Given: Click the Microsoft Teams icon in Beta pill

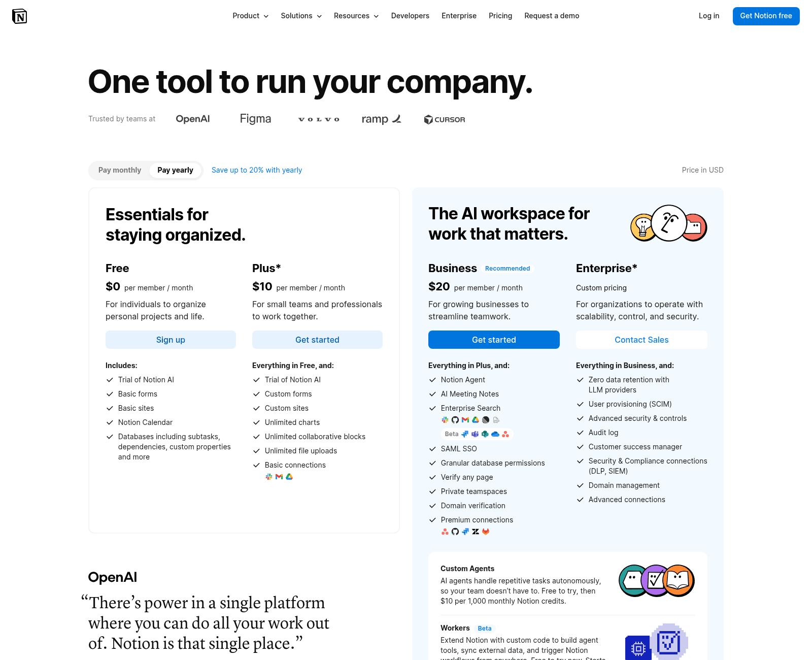Looking at the screenshot, I should point(475,434).
